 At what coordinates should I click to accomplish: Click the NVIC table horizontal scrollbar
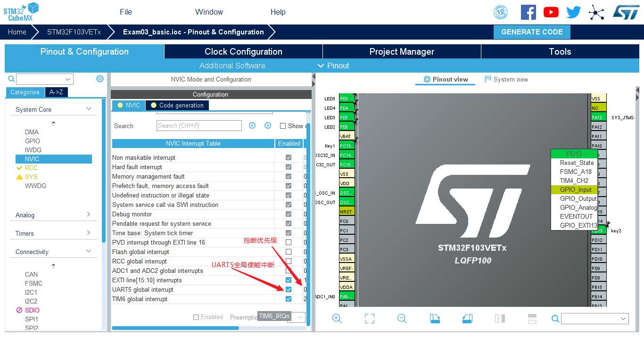[176, 328]
